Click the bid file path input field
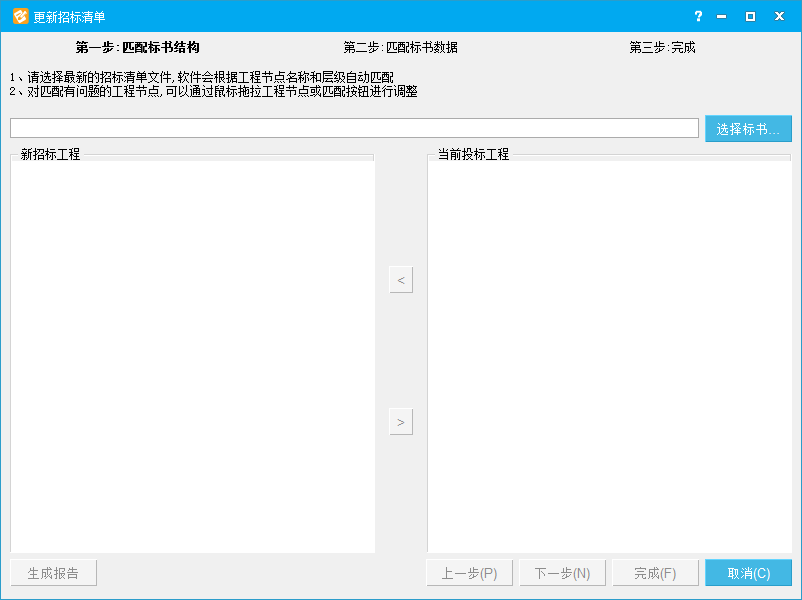 pyautogui.click(x=354, y=128)
